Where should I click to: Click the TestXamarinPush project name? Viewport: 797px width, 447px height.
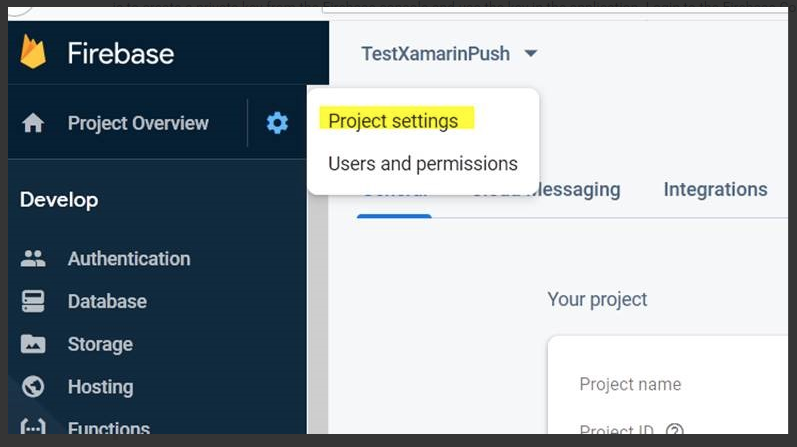pyautogui.click(x=436, y=53)
